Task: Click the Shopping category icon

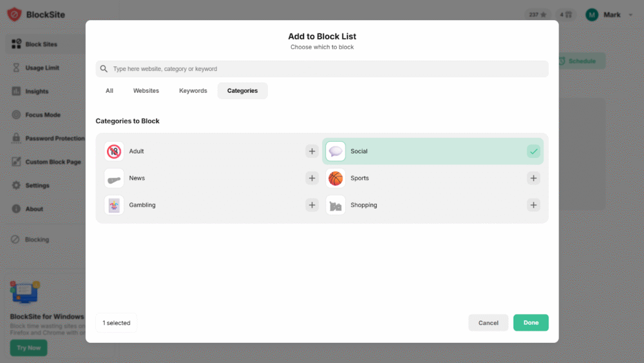Action: [336, 205]
